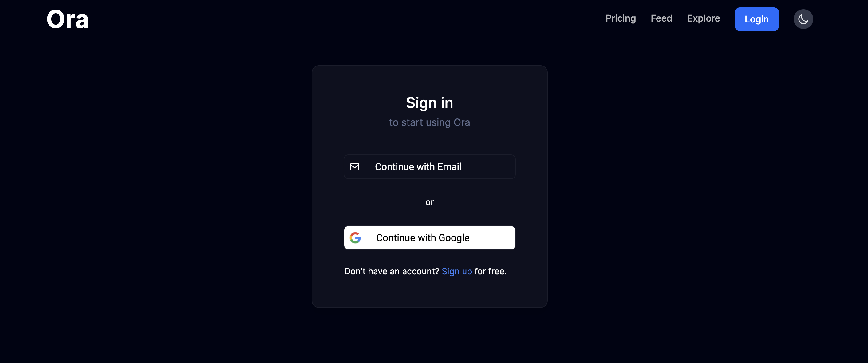Click the Ora logo icon
The width and height of the screenshot is (868, 363).
click(x=67, y=19)
